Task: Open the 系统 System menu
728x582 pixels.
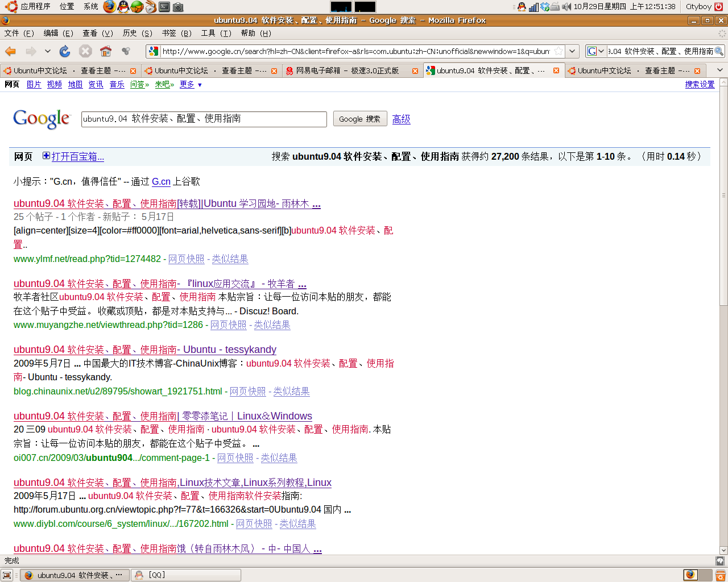Action: 90,7
